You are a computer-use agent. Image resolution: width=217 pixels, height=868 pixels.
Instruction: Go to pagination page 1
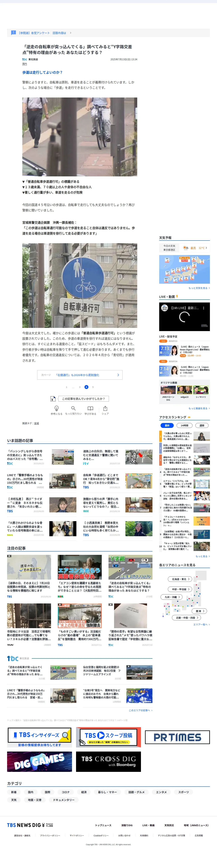(x=66, y=387)
